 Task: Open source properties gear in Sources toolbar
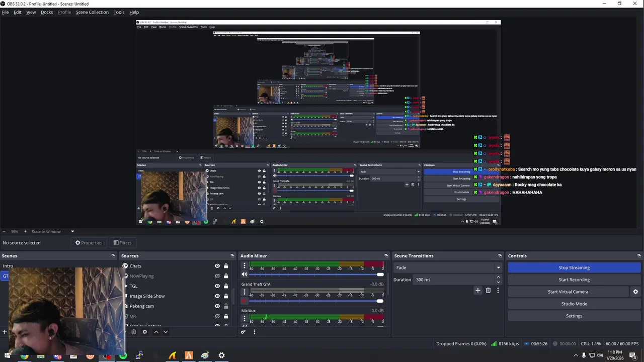[145, 332]
